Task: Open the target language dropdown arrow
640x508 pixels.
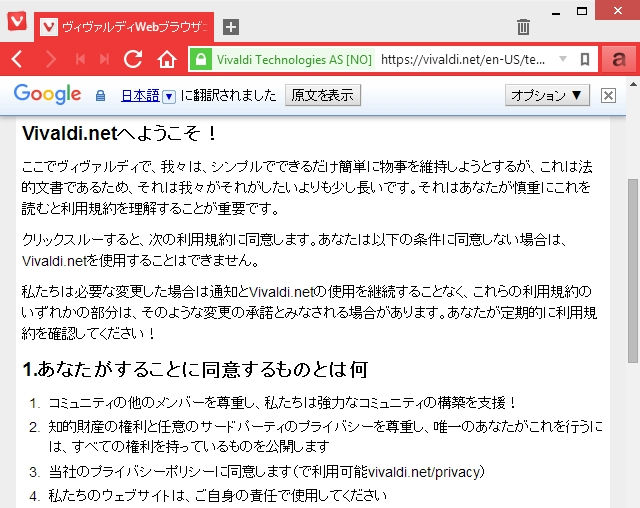Action: pos(169,97)
